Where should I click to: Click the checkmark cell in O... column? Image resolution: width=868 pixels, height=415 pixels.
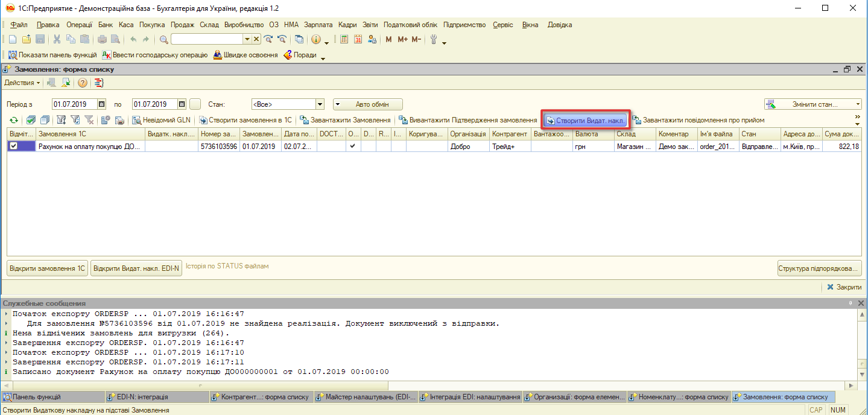click(x=352, y=146)
